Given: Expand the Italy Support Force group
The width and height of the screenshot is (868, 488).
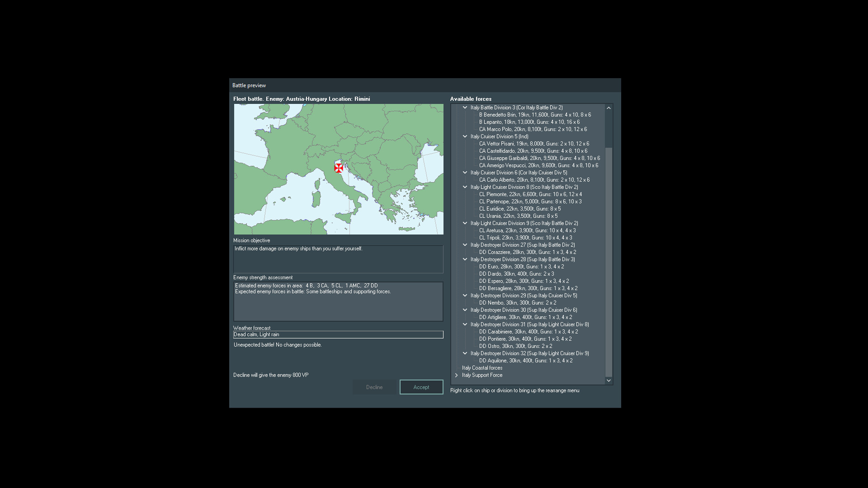Looking at the screenshot, I should 457,375.
